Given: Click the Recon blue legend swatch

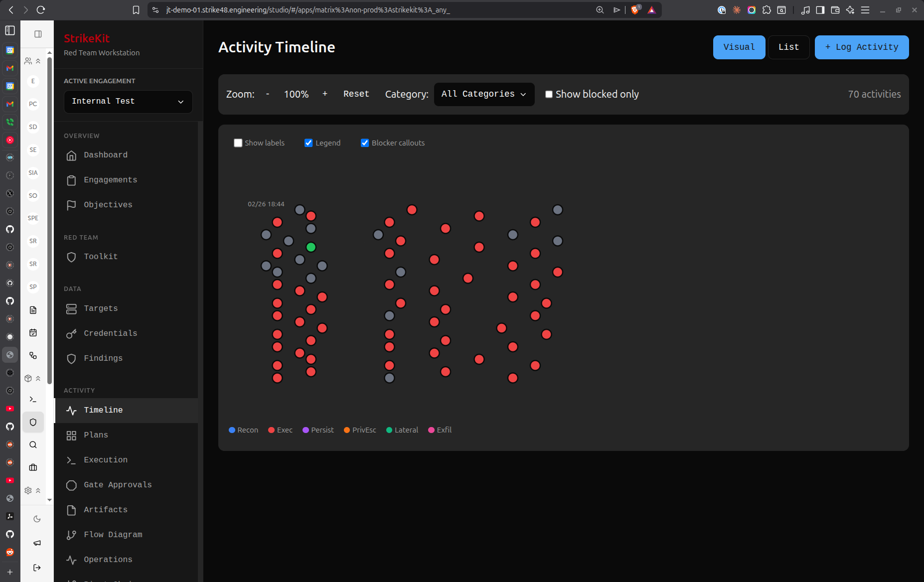Looking at the screenshot, I should click(x=232, y=430).
